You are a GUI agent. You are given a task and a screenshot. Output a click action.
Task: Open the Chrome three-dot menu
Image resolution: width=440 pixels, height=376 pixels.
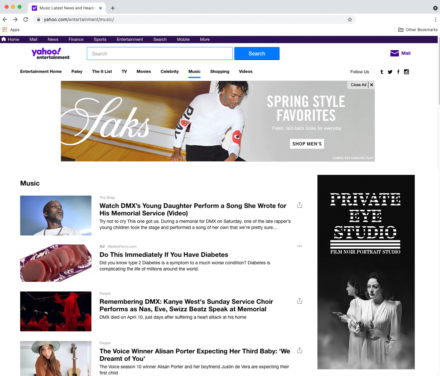pos(435,20)
